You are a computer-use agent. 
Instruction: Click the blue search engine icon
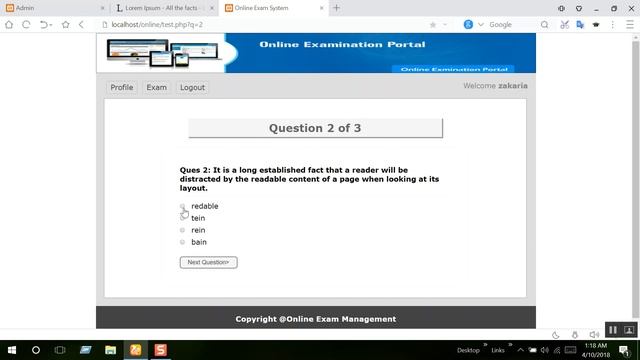pyautogui.click(x=468, y=24)
